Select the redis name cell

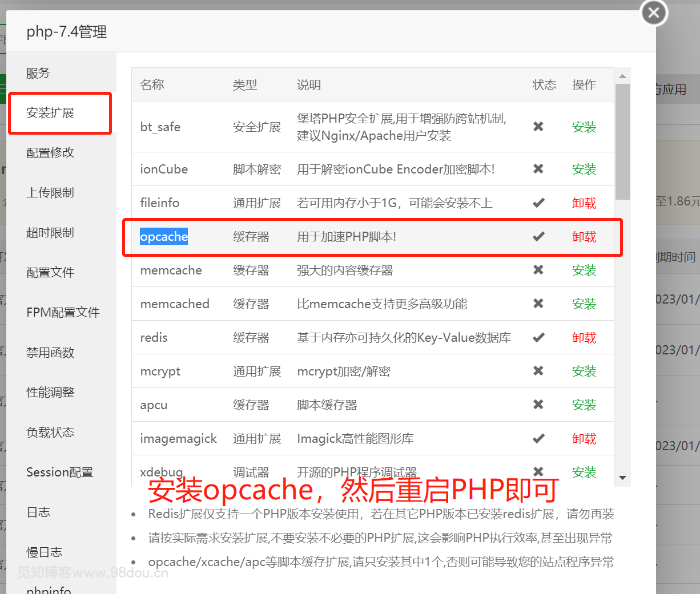(x=154, y=337)
